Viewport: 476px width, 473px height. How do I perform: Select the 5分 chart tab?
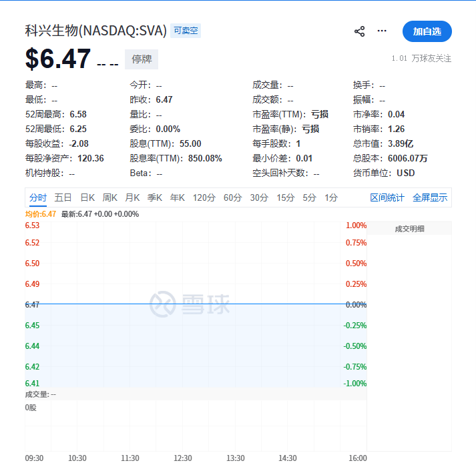point(309,197)
